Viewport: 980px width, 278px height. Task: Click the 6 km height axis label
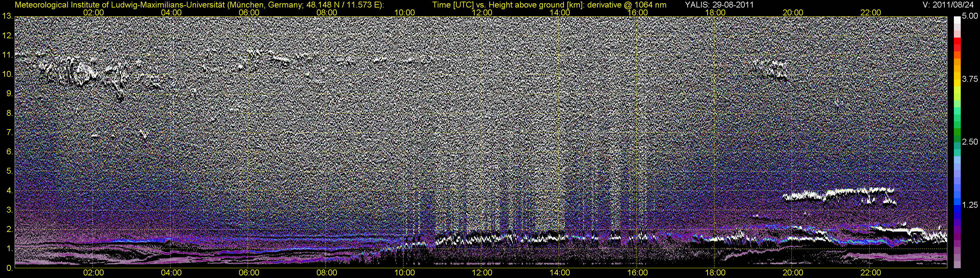(x=9, y=151)
